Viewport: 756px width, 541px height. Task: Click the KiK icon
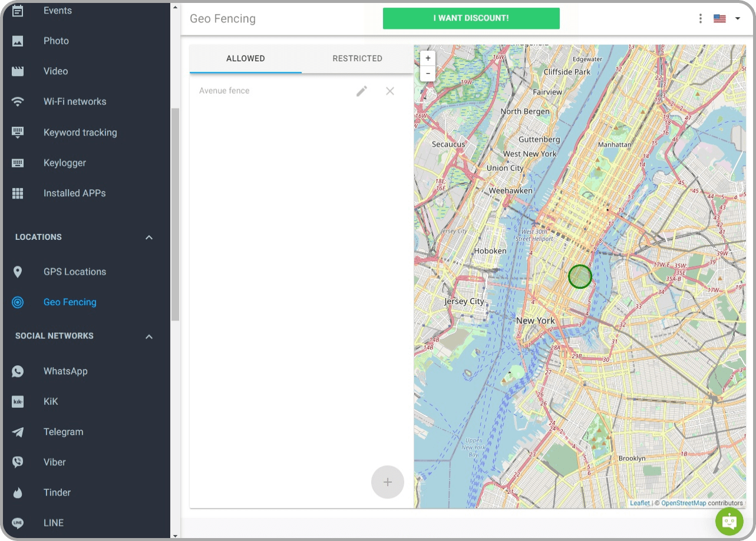[x=18, y=402]
